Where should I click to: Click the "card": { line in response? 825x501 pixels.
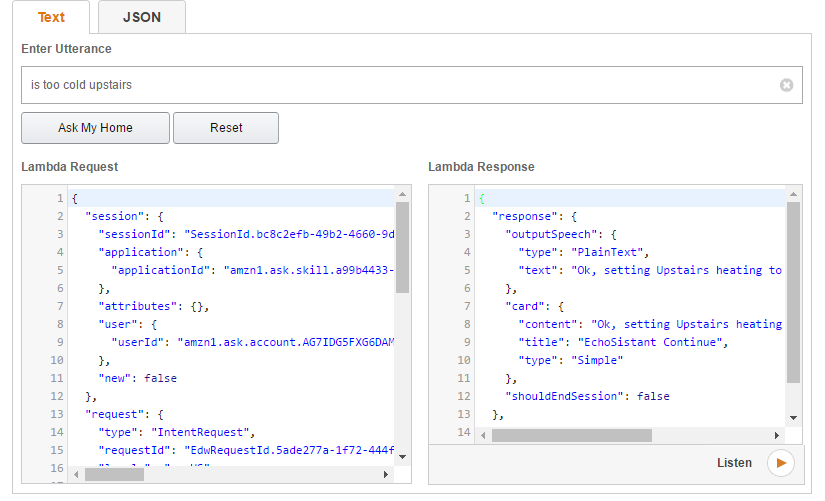pyautogui.click(x=535, y=306)
